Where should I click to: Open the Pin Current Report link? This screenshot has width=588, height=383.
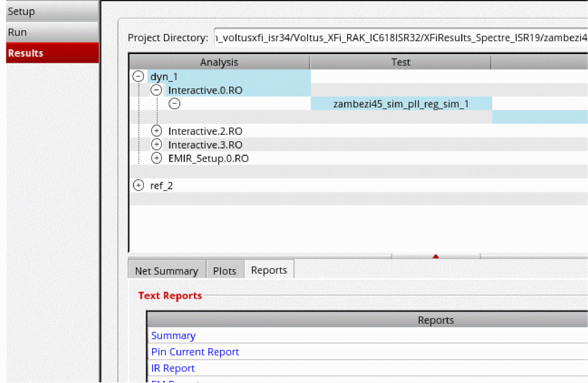195,352
